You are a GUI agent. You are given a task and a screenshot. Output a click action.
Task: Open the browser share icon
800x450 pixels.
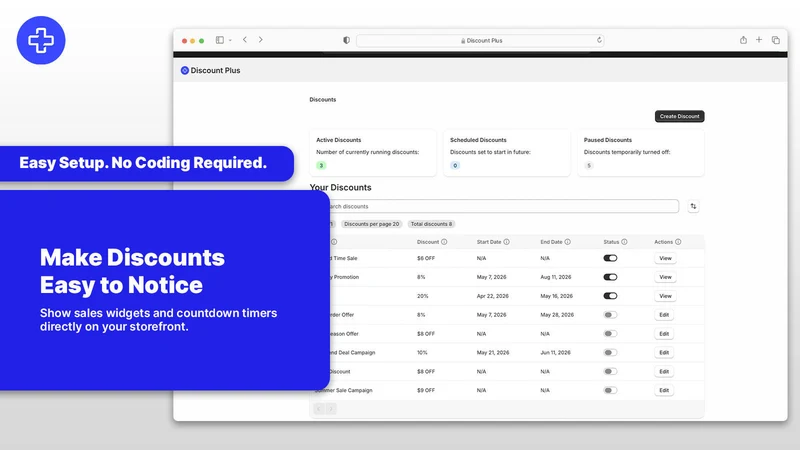tap(743, 40)
